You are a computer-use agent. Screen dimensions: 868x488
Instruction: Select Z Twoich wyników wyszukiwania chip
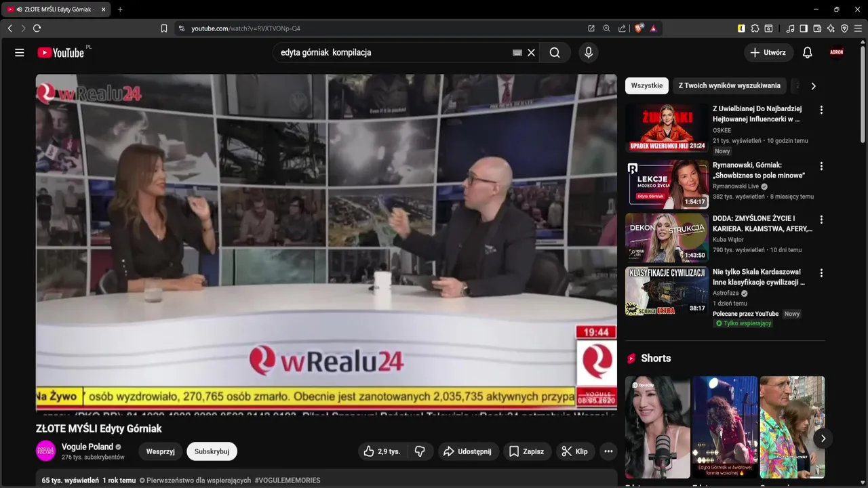click(x=730, y=85)
